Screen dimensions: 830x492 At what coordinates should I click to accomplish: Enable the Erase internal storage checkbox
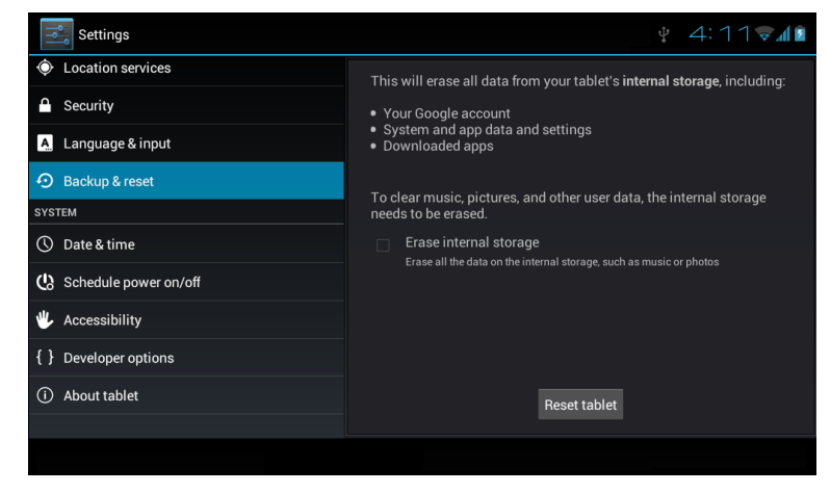click(x=383, y=245)
